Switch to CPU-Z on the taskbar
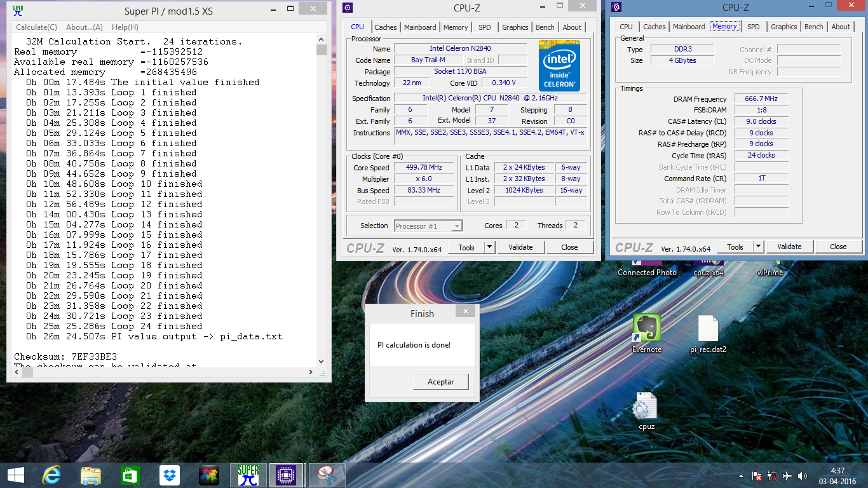The width and height of the screenshot is (868, 488). pyautogui.click(x=287, y=475)
